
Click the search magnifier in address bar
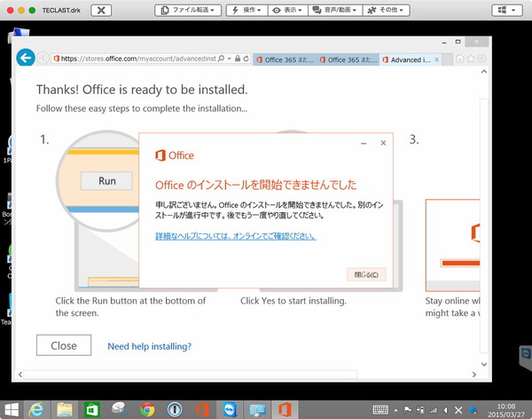coord(221,59)
